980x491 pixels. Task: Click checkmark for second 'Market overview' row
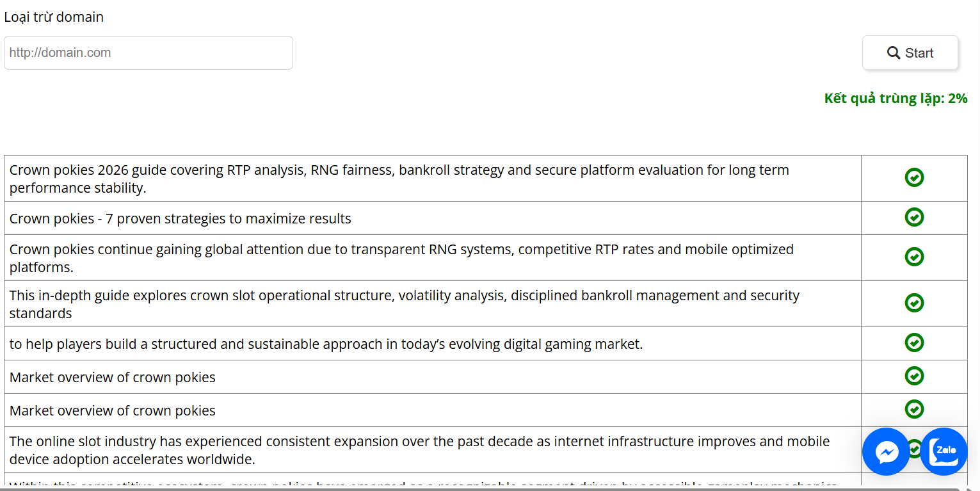914,409
